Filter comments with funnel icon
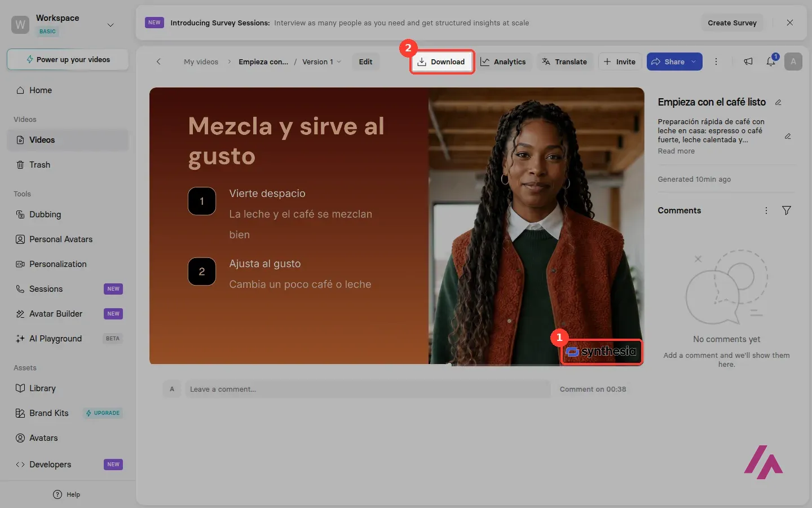Viewport: 812px width, 508px height. click(x=787, y=211)
